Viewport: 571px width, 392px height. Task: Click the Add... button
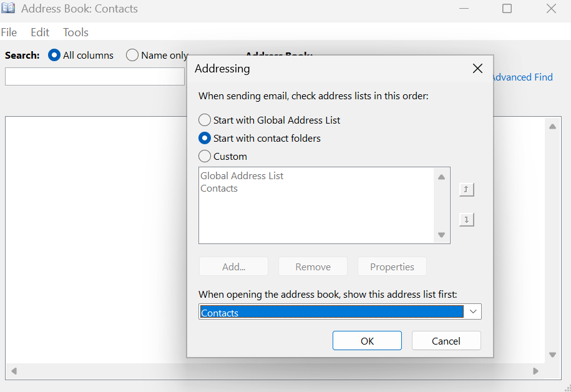(x=233, y=267)
